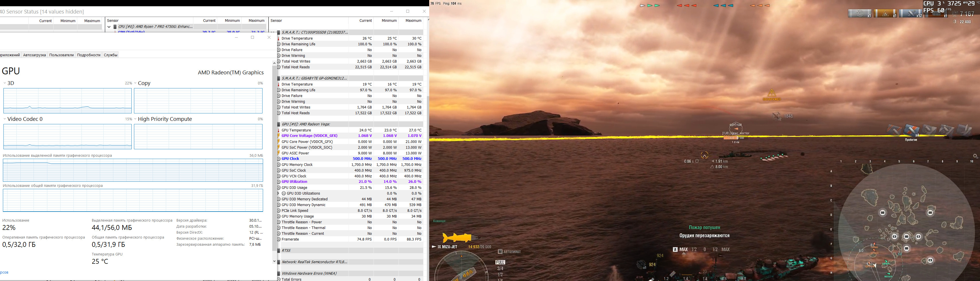Click the GPU D3D Utilizations sensor icon

pyautogui.click(x=284, y=193)
